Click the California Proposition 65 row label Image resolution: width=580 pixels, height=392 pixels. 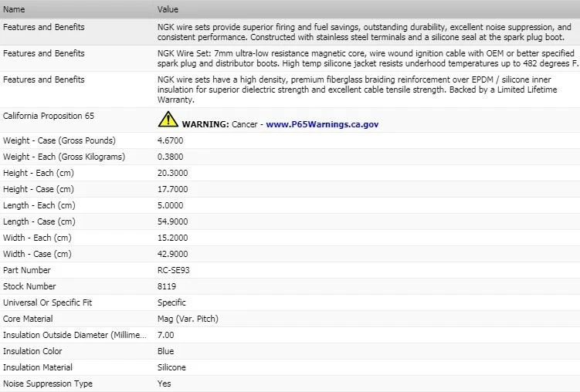point(49,116)
